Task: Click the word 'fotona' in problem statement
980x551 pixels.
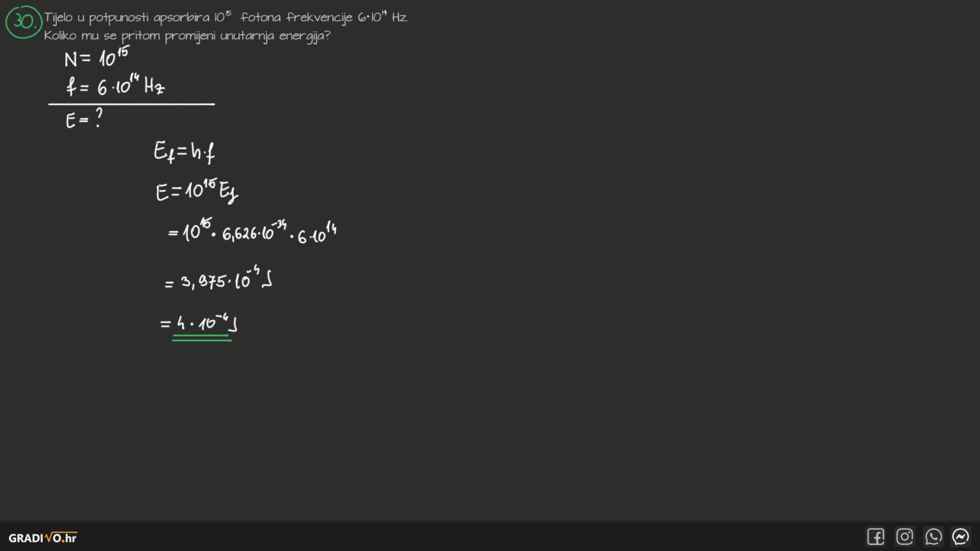Action: [x=260, y=17]
